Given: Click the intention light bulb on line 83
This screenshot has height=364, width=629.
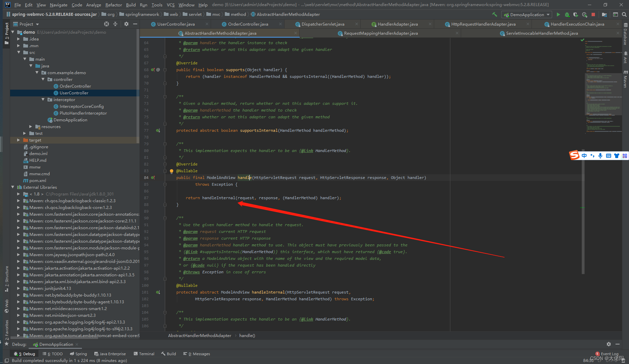Looking at the screenshot, I should coord(171,171).
